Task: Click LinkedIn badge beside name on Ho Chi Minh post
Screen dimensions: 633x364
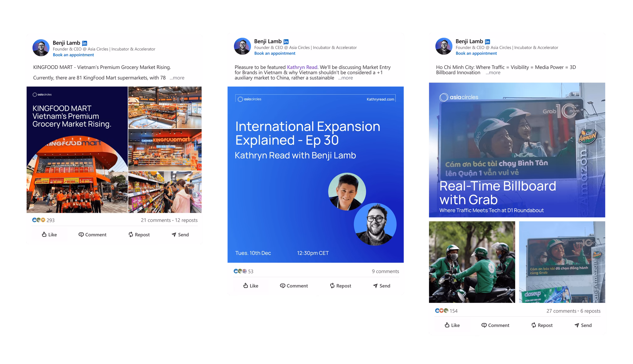Action: click(488, 42)
